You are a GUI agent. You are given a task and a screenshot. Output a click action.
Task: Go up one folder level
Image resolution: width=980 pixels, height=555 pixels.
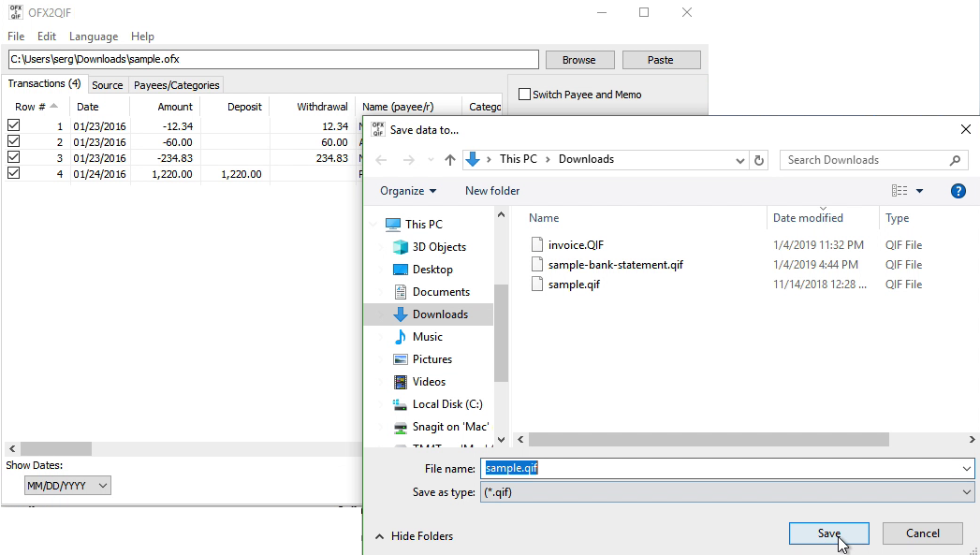pyautogui.click(x=450, y=160)
